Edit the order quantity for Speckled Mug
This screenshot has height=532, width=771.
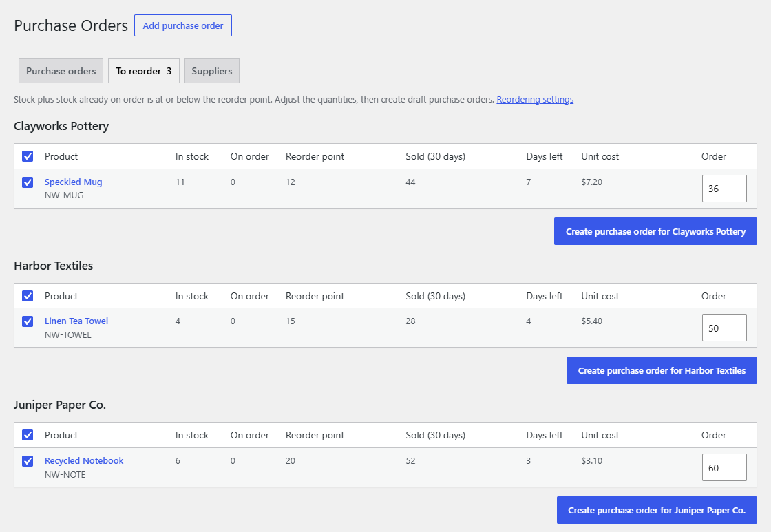(x=724, y=189)
